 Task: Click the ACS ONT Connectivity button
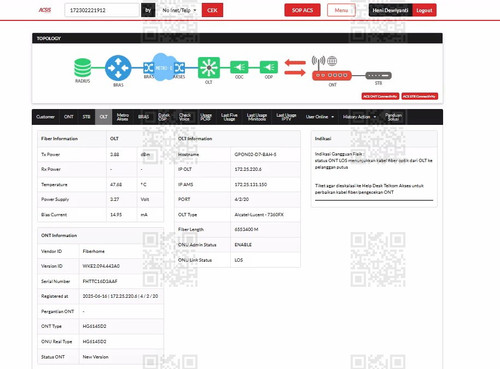pos(380,96)
